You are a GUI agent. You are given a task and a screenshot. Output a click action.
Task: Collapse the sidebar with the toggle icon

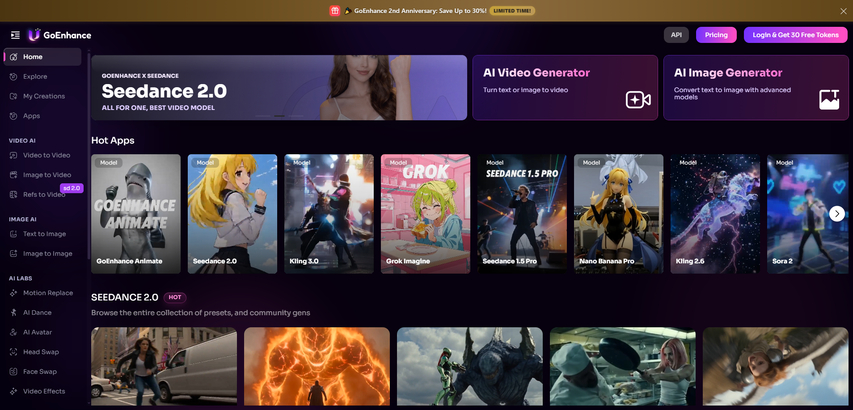point(15,35)
